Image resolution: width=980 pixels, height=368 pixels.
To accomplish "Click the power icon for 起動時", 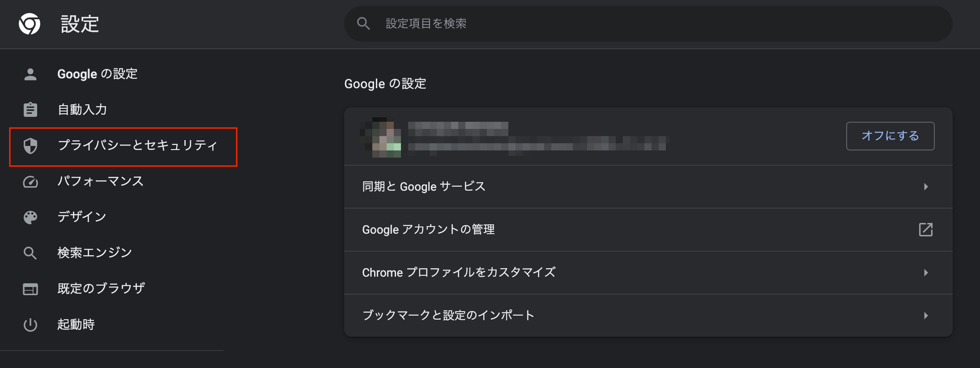I will (30, 325).
